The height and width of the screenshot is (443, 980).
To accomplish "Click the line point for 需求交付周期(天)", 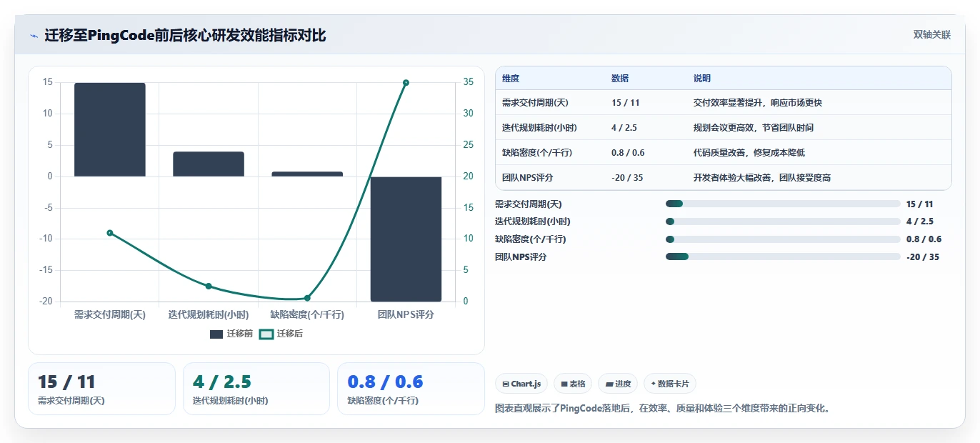I will (110, 233).
